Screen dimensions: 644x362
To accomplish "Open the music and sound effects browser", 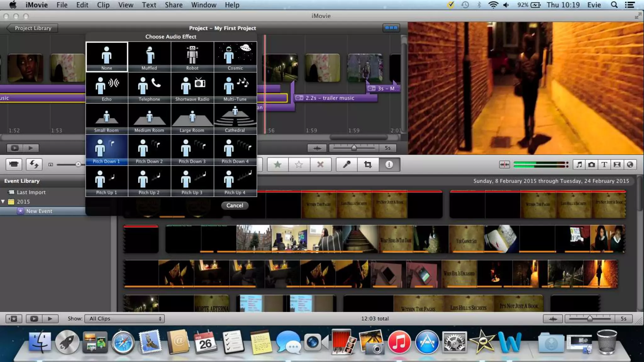I will 579,165.
